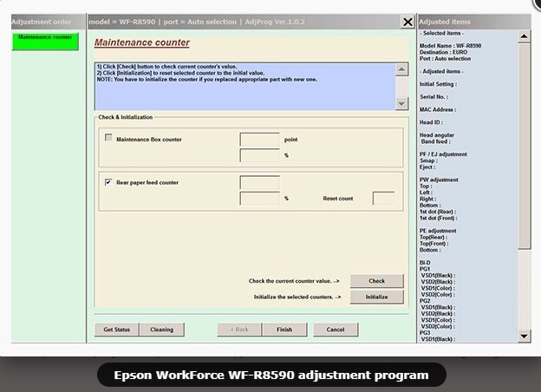Click the Port : Auto selection text
Screen dimensions: 541x392
click(x=445, y=59)
